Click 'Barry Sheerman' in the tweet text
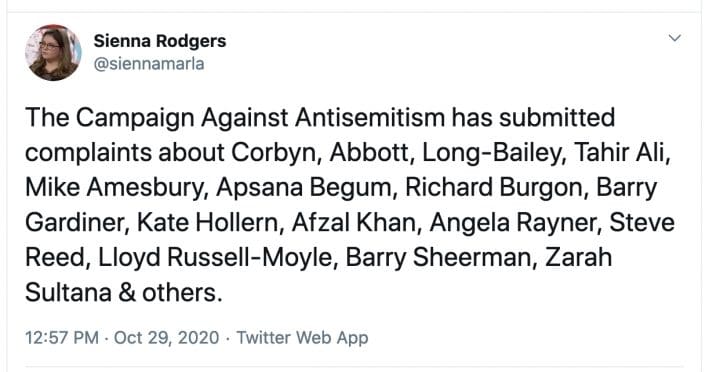This screenshot has height=372, width=720. pos(439,259)
